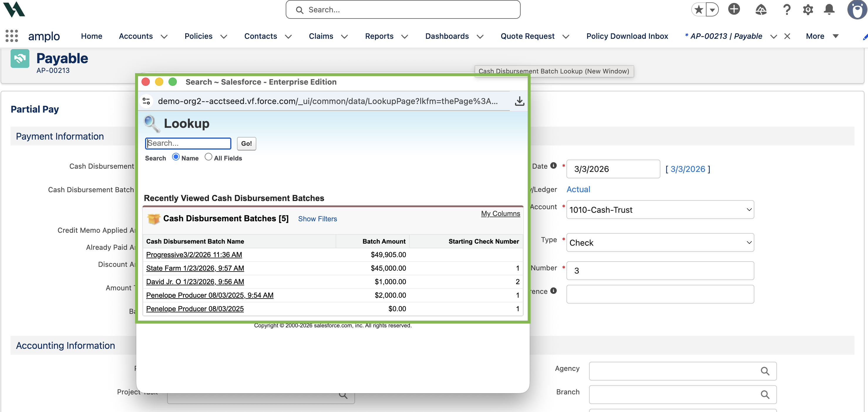Open the Check type dropdown

[660, 242]
